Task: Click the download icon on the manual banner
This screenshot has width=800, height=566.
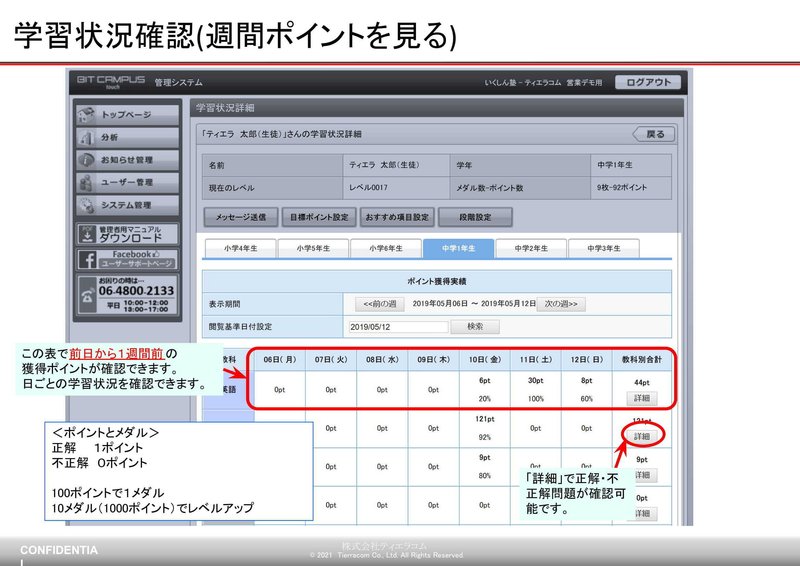Action: click(x=87, y=234)
